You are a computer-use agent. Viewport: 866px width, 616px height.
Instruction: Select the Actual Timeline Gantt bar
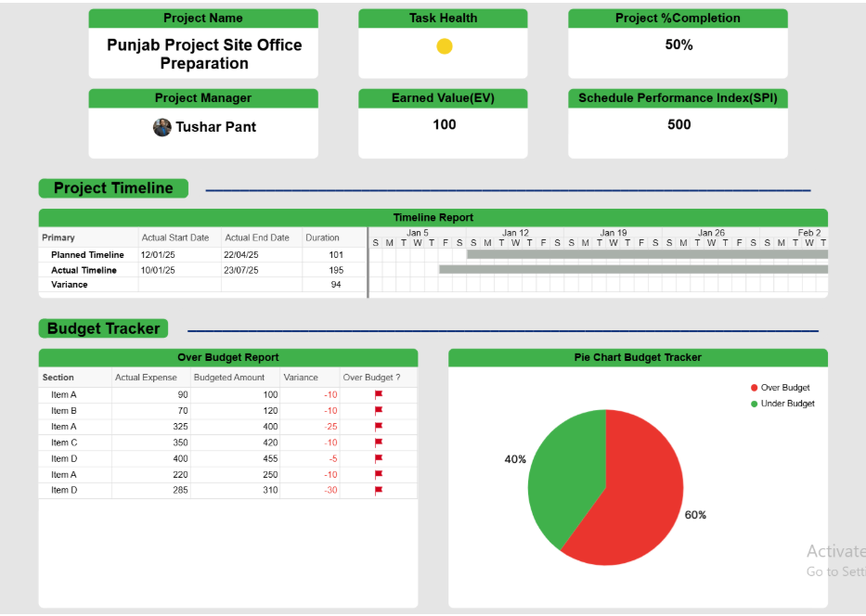pyautogui.click(x=633, y=270)
